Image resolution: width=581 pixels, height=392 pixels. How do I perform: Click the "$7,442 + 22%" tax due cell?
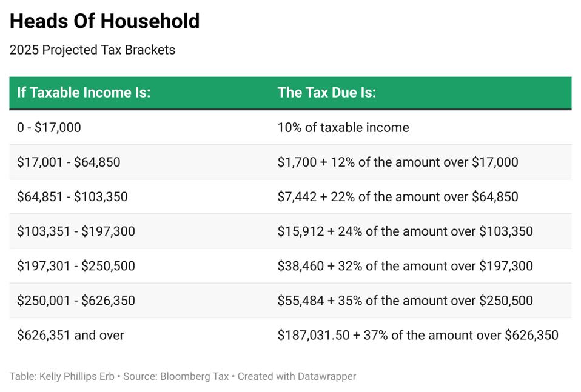[398, 196]
